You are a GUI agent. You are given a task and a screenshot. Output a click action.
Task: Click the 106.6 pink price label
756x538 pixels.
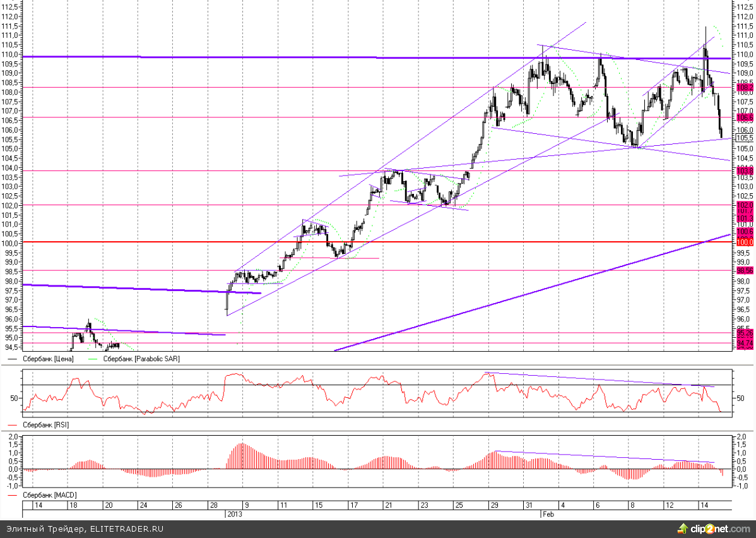745,117
